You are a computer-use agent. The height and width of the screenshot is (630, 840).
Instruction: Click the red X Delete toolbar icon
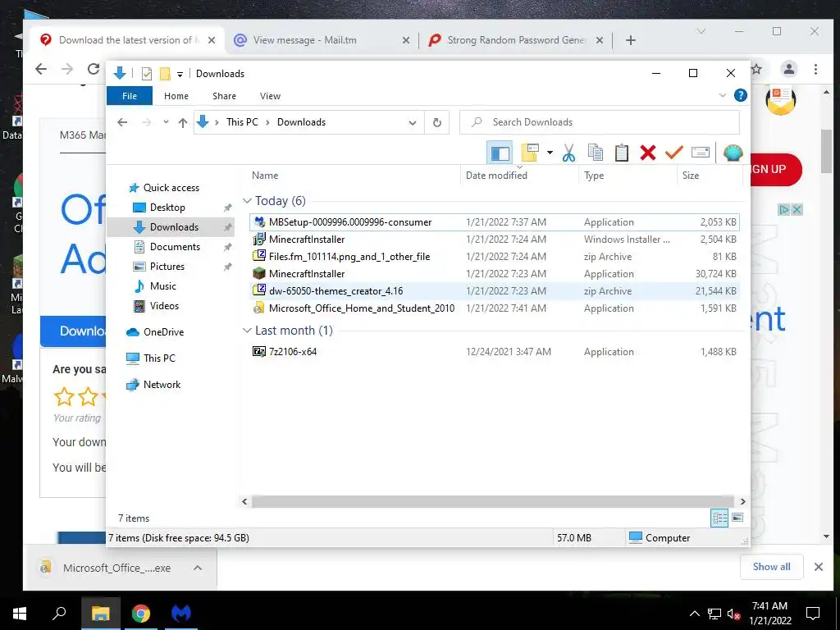click(648, 153)
